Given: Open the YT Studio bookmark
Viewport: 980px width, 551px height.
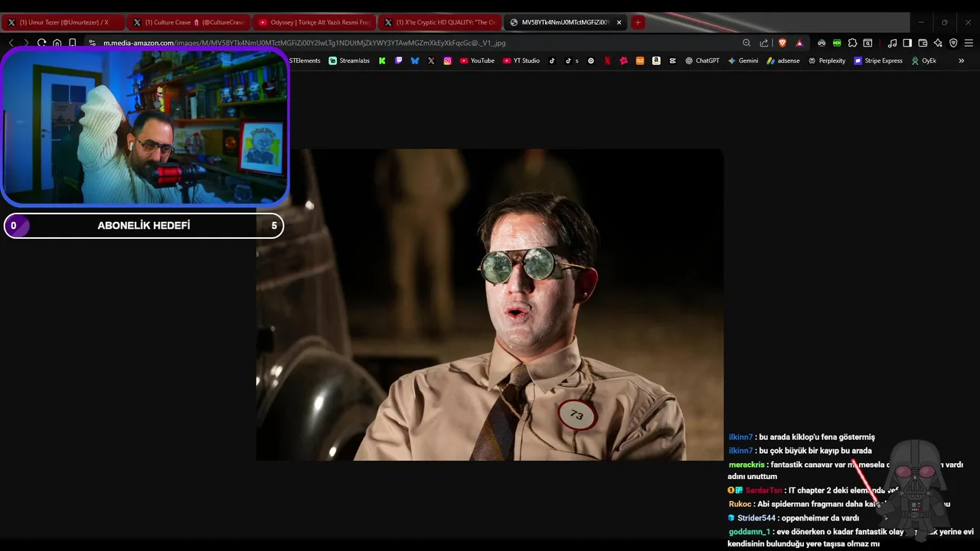Looking at the screenshot, I should coord(521,60).
